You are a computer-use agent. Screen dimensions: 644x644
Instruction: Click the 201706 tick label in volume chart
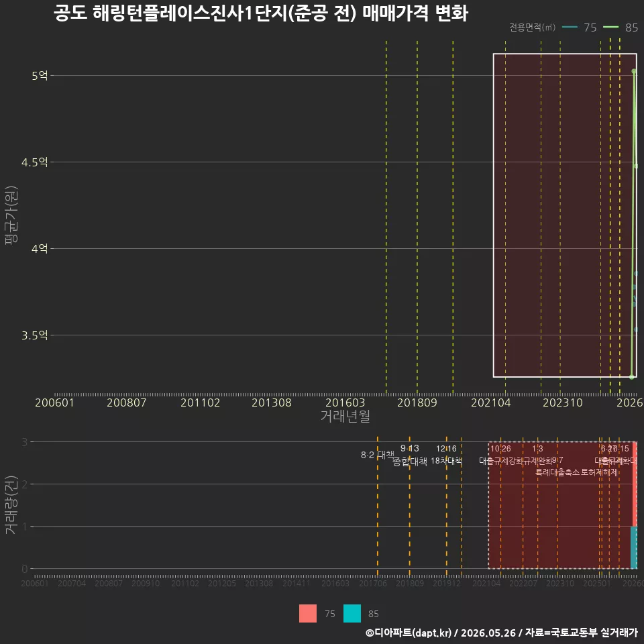[373, 583]
